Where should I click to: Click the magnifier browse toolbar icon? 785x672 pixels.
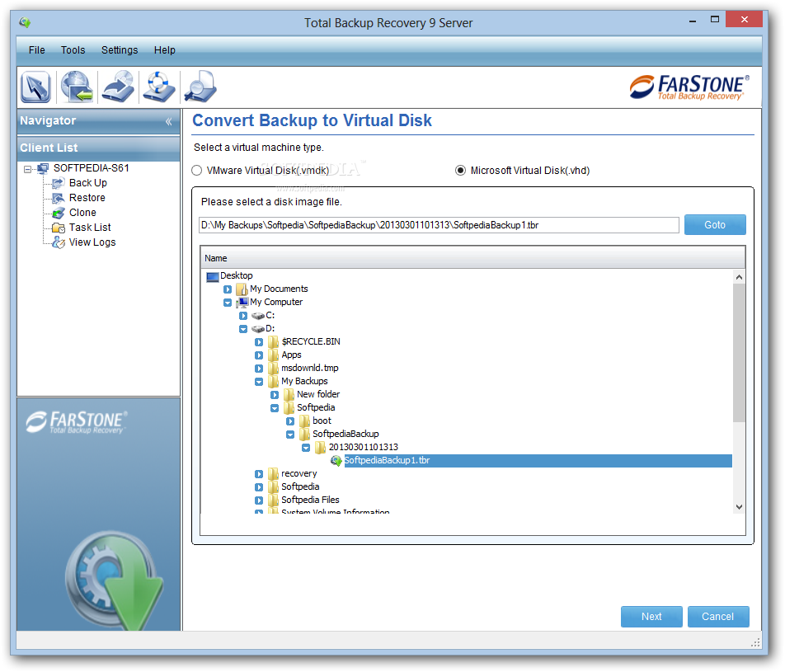(200, 87)
